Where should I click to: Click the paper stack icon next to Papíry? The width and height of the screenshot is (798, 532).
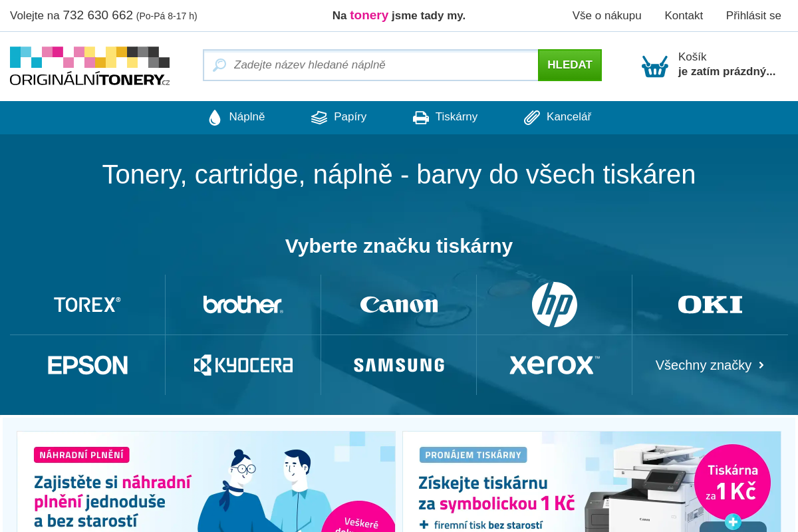pos(319,116)
